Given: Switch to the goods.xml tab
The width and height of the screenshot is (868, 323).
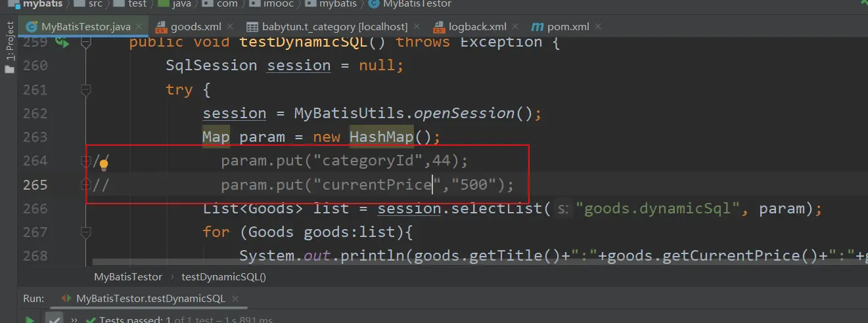Looking at the screenshot, I should (195, 27).
